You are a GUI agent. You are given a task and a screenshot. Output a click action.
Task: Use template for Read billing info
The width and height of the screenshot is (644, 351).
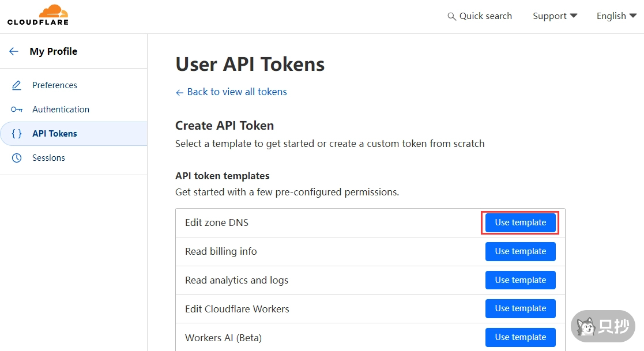pyautogui.click(x=520, y=251)
